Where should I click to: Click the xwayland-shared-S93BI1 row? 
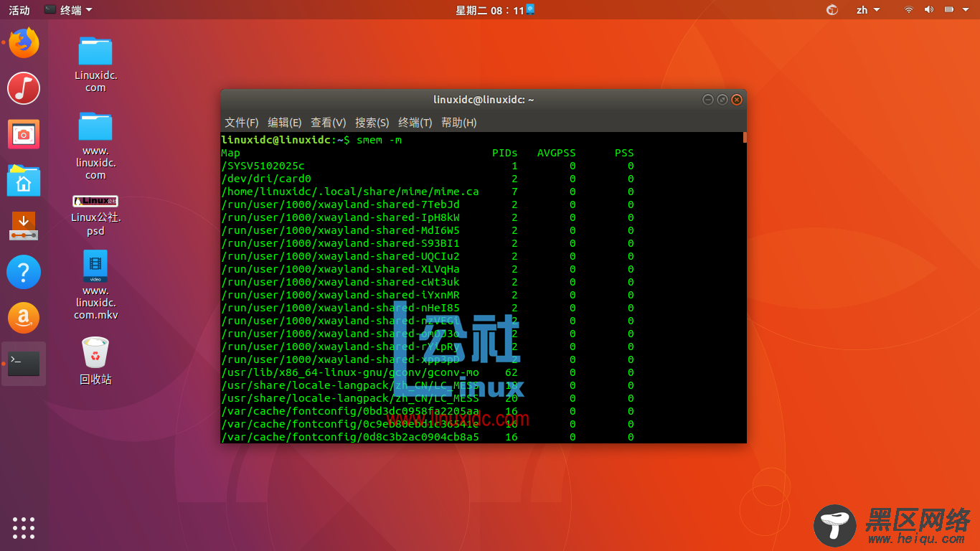427,243
